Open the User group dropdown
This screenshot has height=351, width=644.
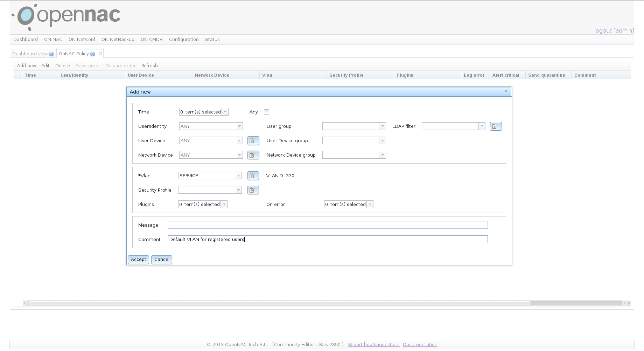(x=383, y=126)
